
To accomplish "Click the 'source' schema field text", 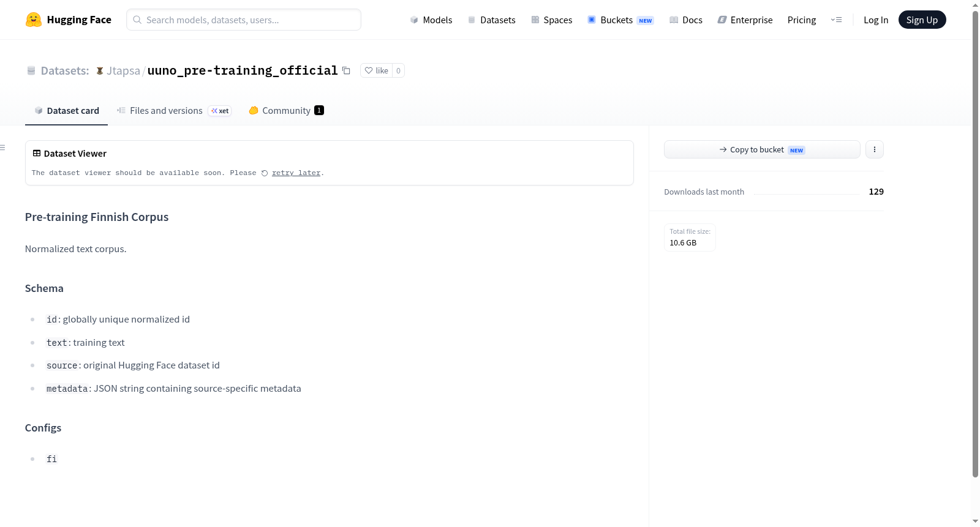I will (62, 365).
